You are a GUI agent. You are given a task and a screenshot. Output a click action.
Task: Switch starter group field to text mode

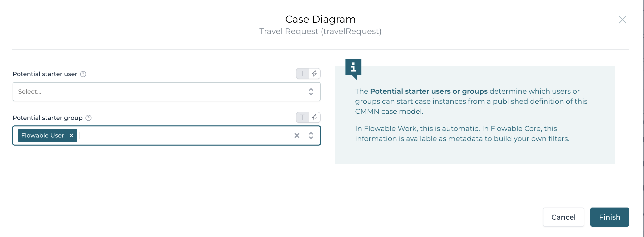click(x=302, y=117)
